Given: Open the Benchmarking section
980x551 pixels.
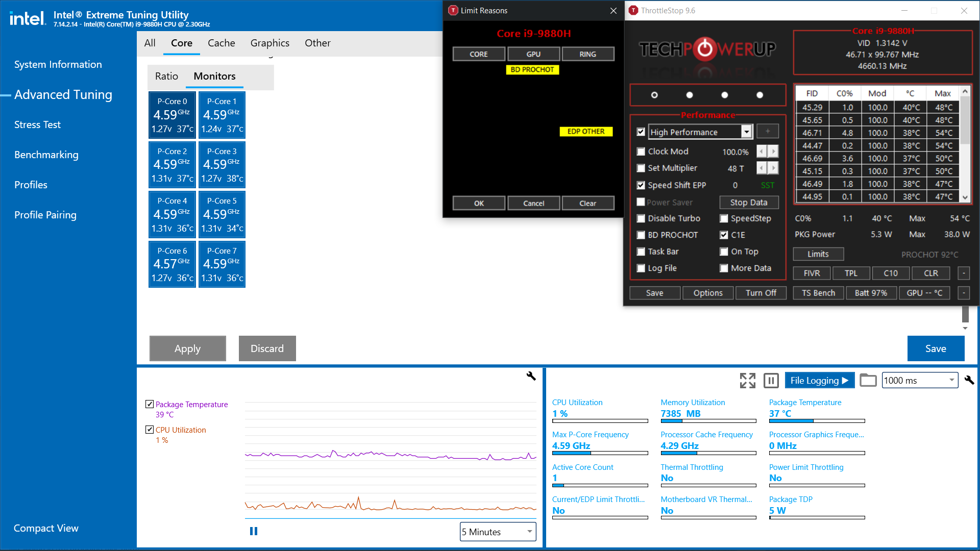Looking at the screenshot, I should [x=46, y=155].
